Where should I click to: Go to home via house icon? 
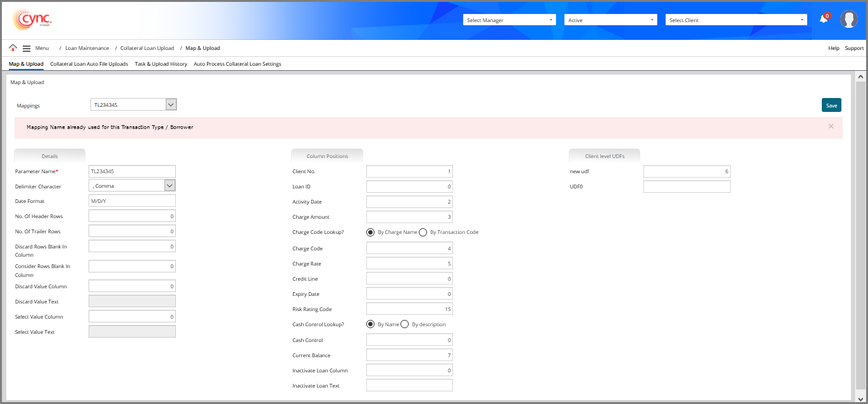13,48
